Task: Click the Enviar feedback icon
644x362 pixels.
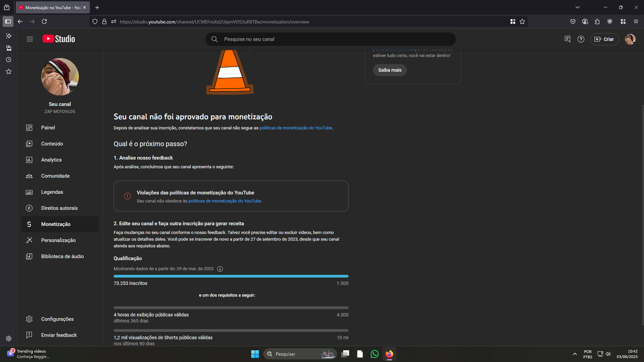Action: pos(29,335)
